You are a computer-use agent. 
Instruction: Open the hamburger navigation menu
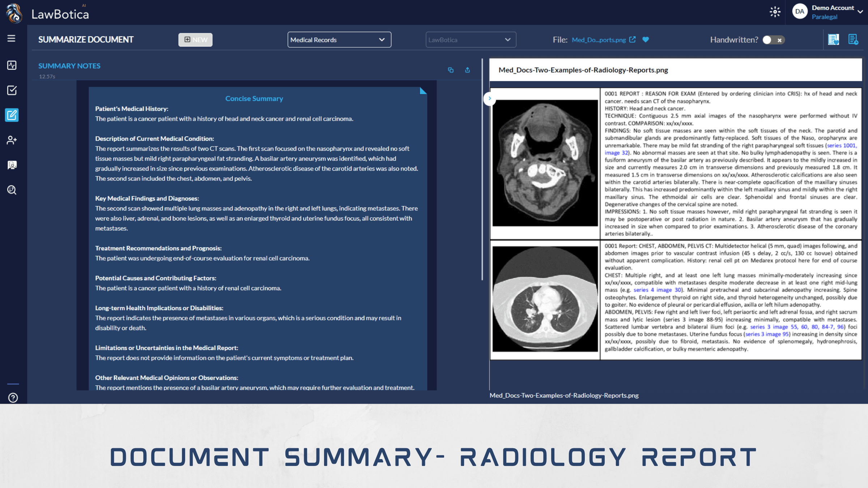(x=11, y=38)
